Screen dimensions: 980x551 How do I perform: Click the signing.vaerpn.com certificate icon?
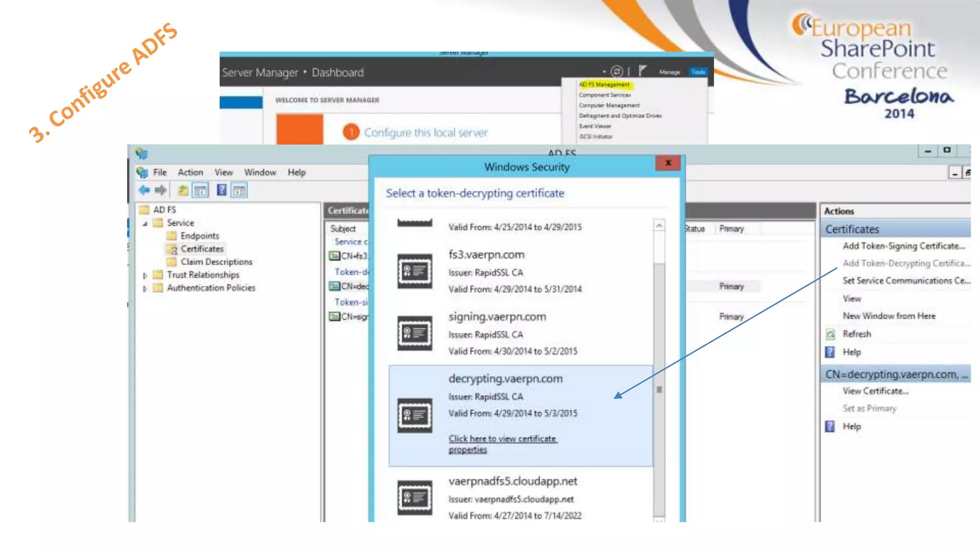click(x=414, y=333)
